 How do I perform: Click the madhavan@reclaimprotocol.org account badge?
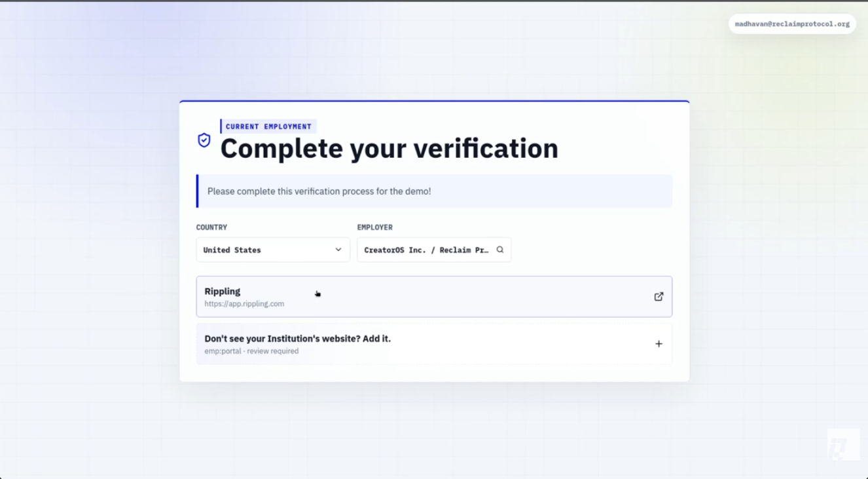[x=792, y=24]
